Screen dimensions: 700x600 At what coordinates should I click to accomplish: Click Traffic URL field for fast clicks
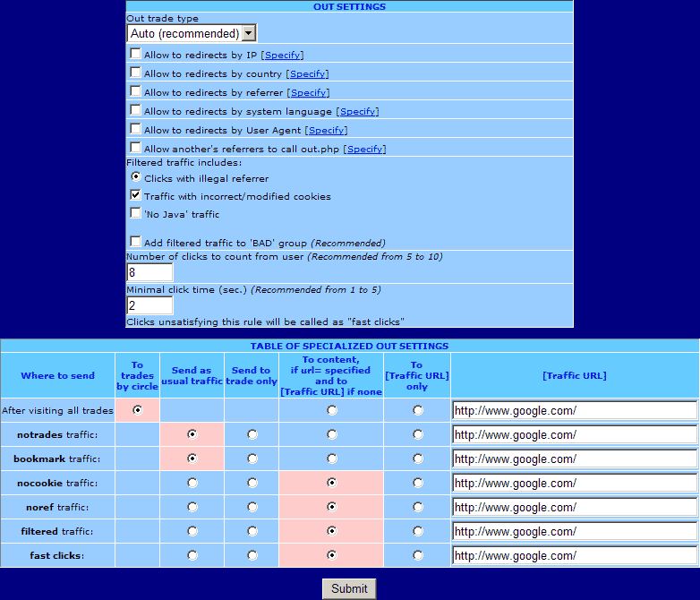pos(575,555)
